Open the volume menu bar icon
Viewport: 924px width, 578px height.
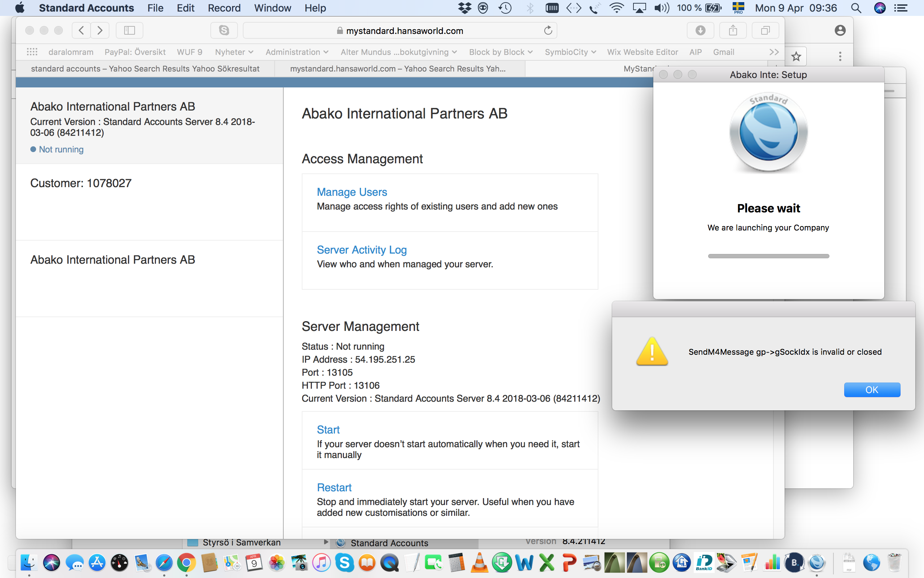[662, 8]
